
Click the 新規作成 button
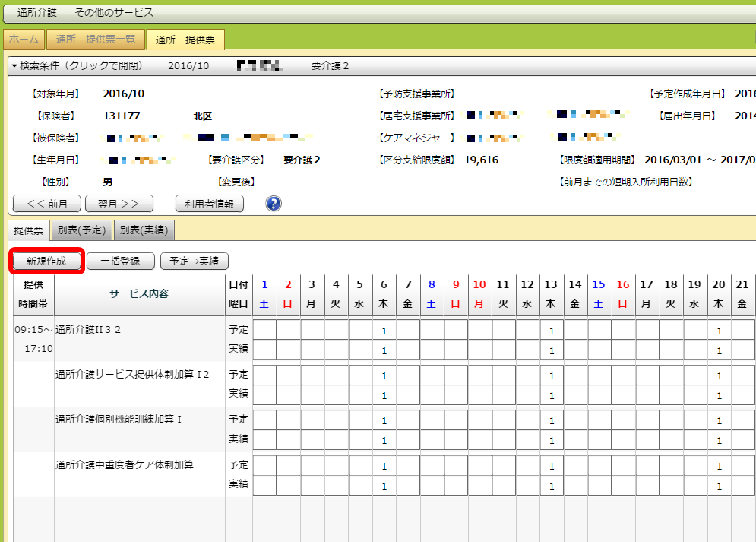[x=46, y=261]
